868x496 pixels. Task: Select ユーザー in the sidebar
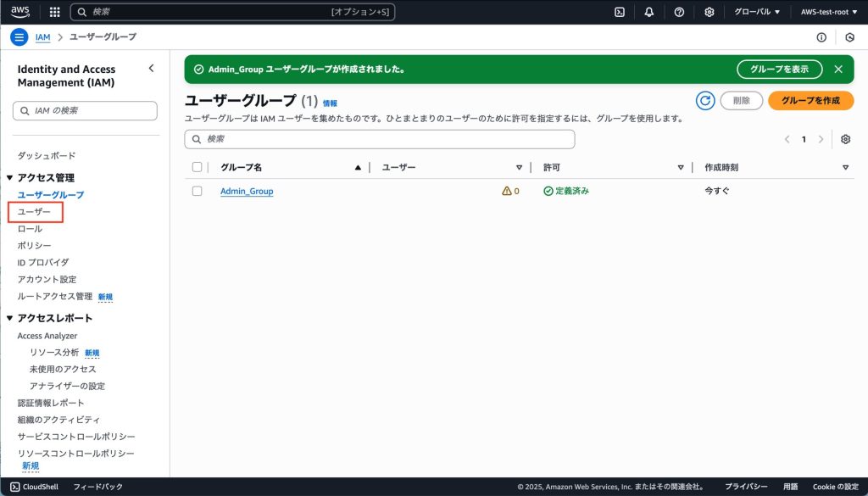pyautogui.click(x=34, y=212)
